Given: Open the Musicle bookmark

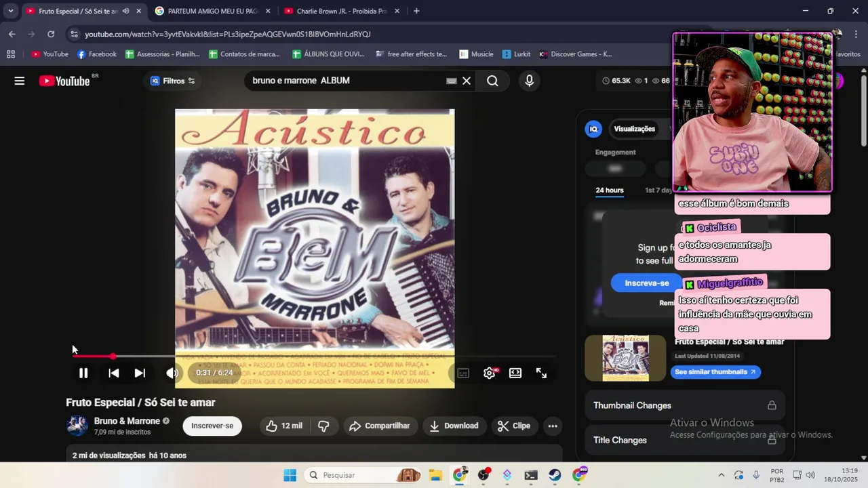Looking at the screenshot, I should tap(476, 54).
